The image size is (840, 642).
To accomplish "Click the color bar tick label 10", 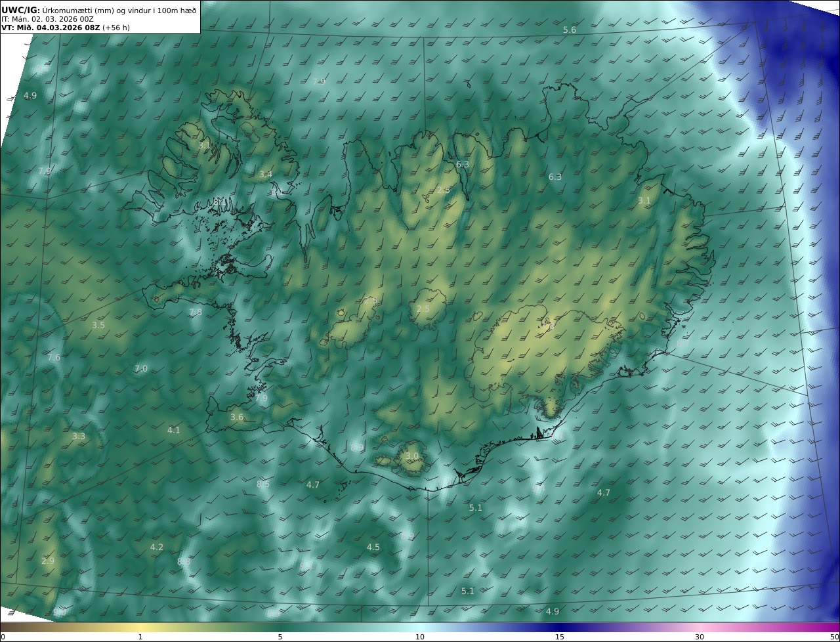I will point(420,637).
